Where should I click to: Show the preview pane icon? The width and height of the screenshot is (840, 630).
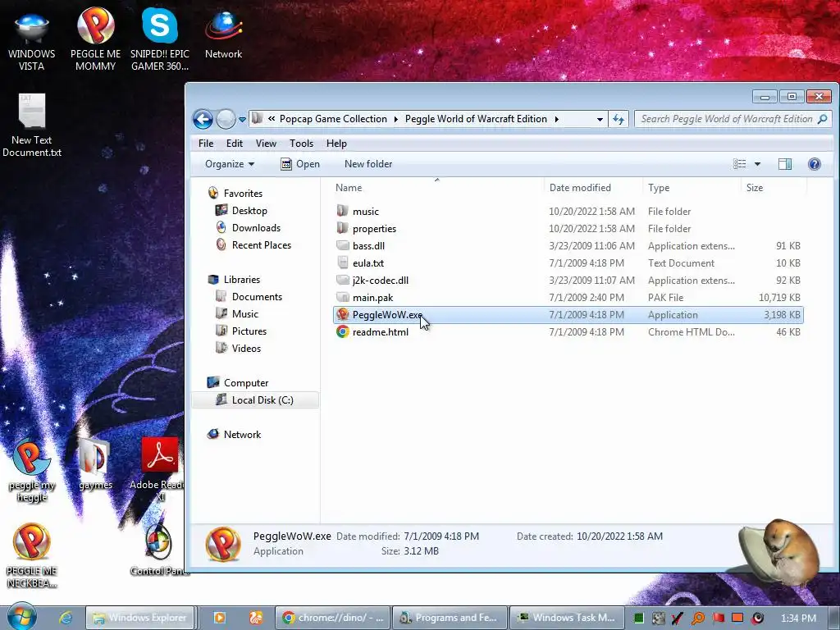point(785,164)
